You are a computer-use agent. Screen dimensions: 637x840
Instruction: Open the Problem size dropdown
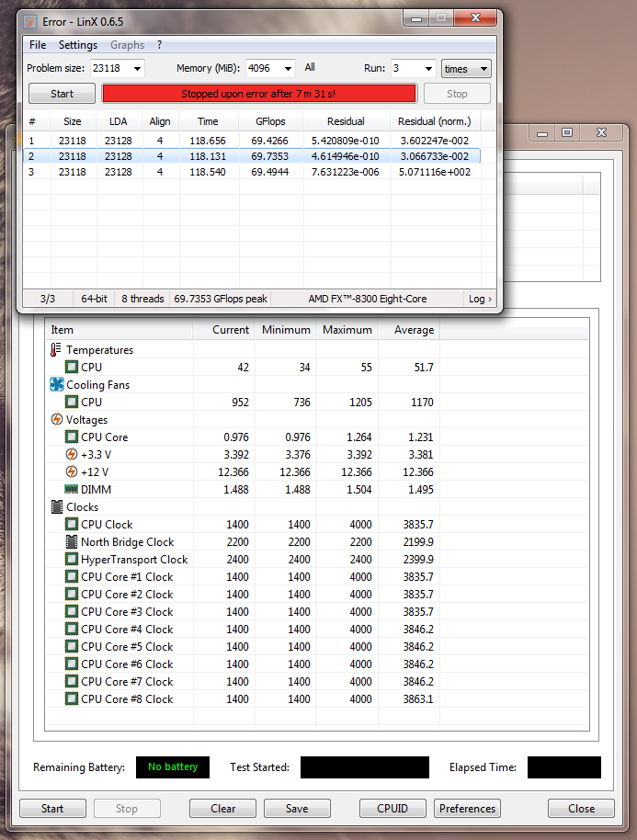click(x=137, y=69)
